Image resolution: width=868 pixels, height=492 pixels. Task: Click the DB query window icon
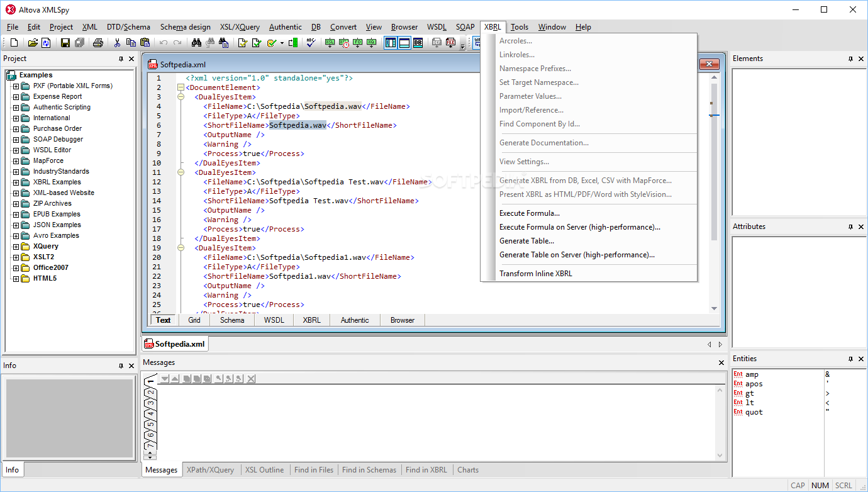418,43
